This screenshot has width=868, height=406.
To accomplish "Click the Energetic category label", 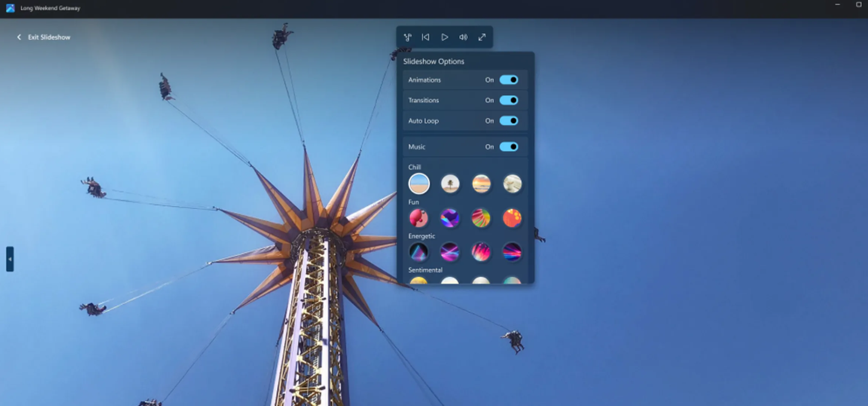I will coord(422,236).
